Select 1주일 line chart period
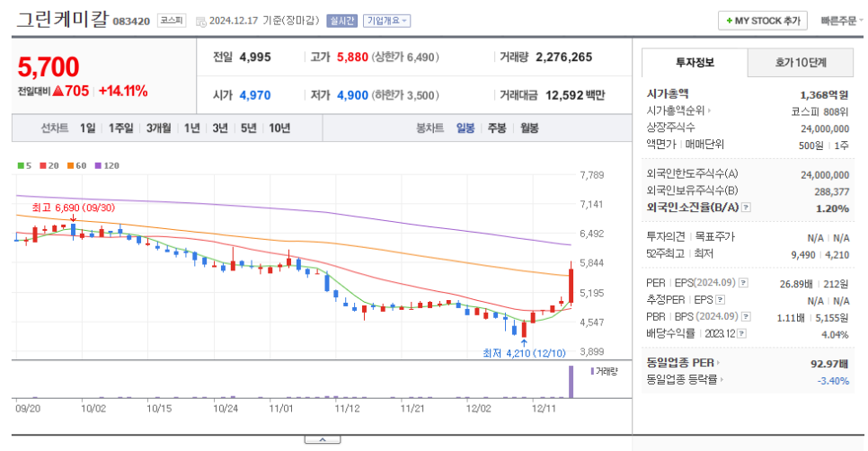The height and width of the screenshot is (451, 868). [x=120, y=128]
